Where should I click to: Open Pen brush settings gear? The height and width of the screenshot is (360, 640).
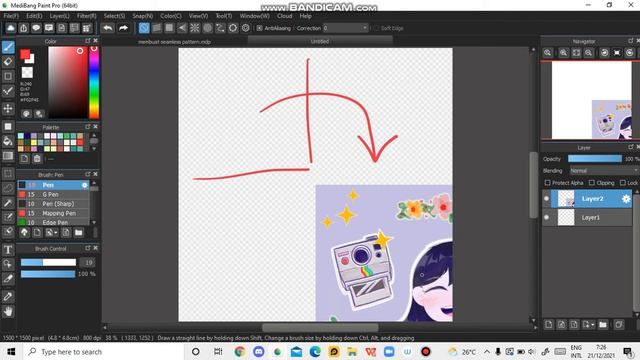[x=84, y=185]
